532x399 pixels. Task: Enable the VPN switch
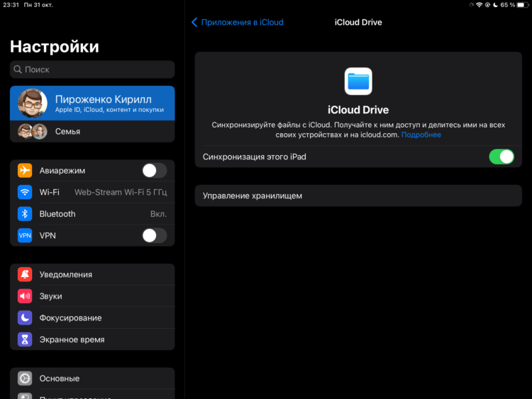155,235
